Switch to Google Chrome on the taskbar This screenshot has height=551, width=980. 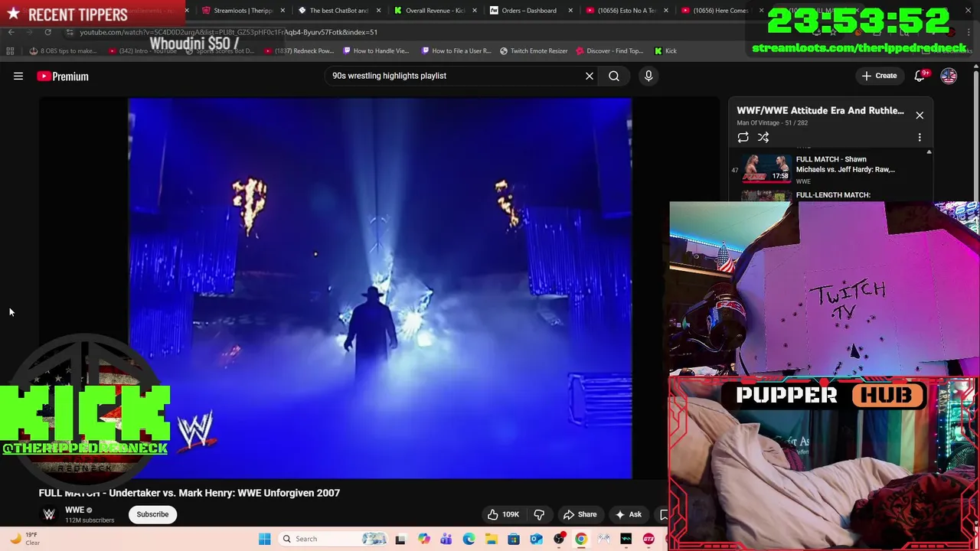pyautogui.click(x=581, y=539)
